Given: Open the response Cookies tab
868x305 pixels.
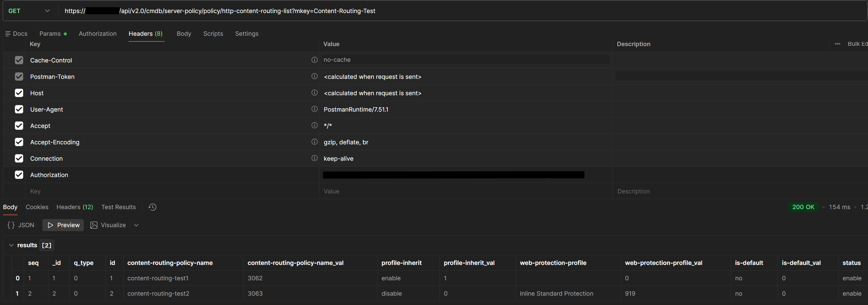Looking at the screenshot, I should point(37,207).
